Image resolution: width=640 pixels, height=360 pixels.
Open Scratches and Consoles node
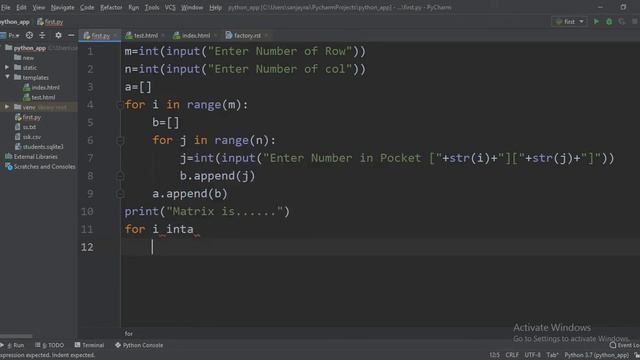click(40, 167)
